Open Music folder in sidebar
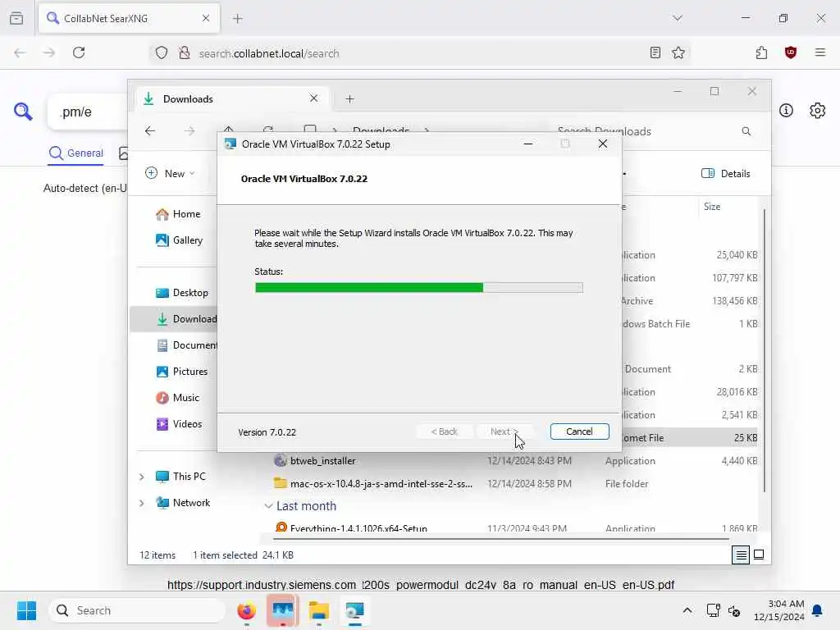The width and height of the screenshot is (840, 630). (177, 398)
